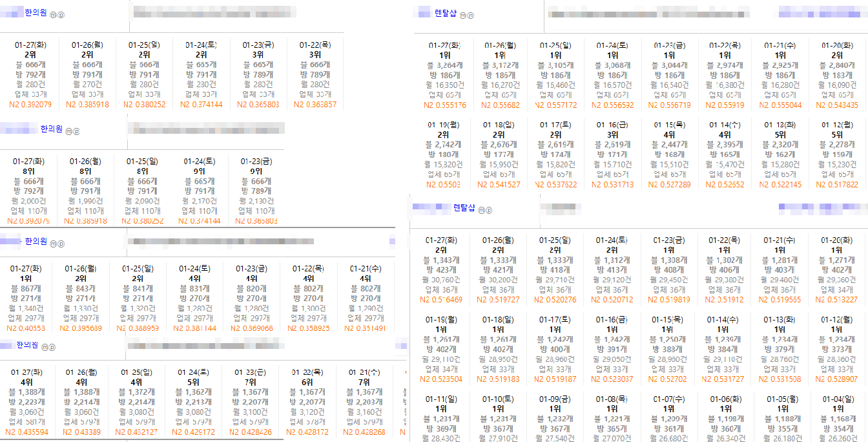This screenshot has height=442, width=868.
Task: Click the circled p icon of the 한의원 row with 블 867개
Action: [x=61, y=244]
